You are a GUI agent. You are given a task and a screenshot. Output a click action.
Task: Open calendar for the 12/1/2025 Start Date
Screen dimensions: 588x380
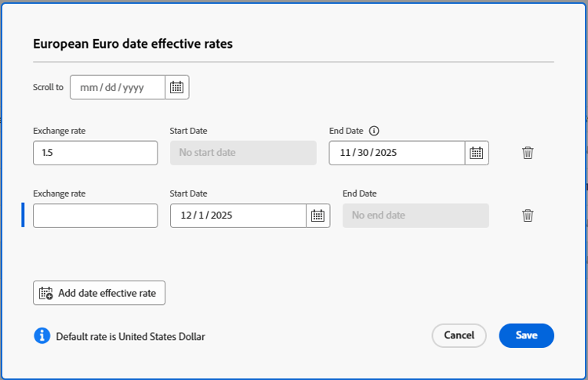[317, 215]
